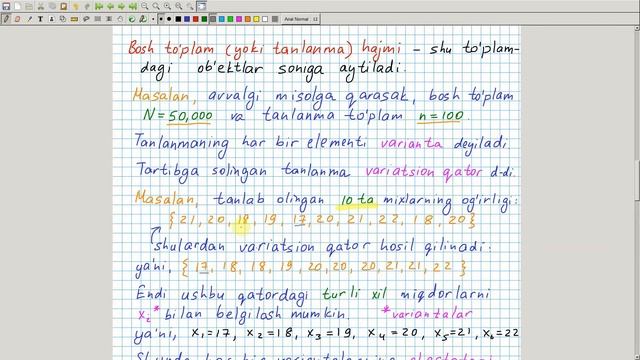Create a new journal page file
640x360 pixels.
(x=18, y=7)
